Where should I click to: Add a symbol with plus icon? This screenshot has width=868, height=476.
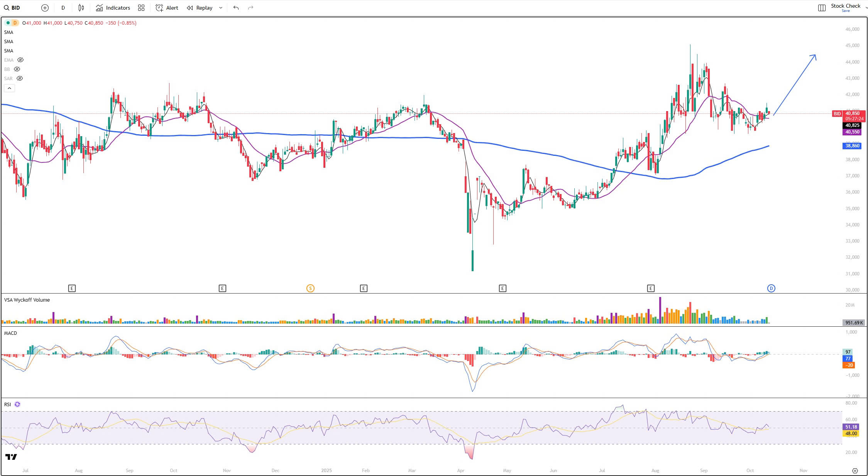pyautogui.click(x=45, y=8)
